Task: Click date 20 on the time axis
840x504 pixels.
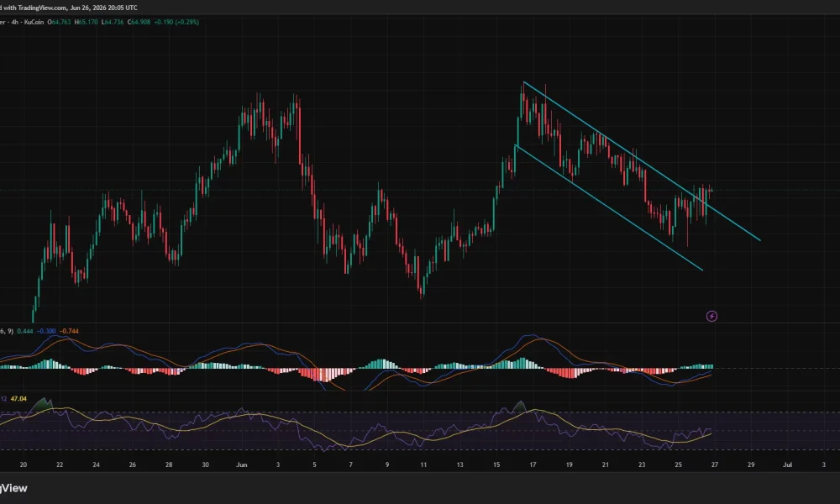Action: click(23, 465)
